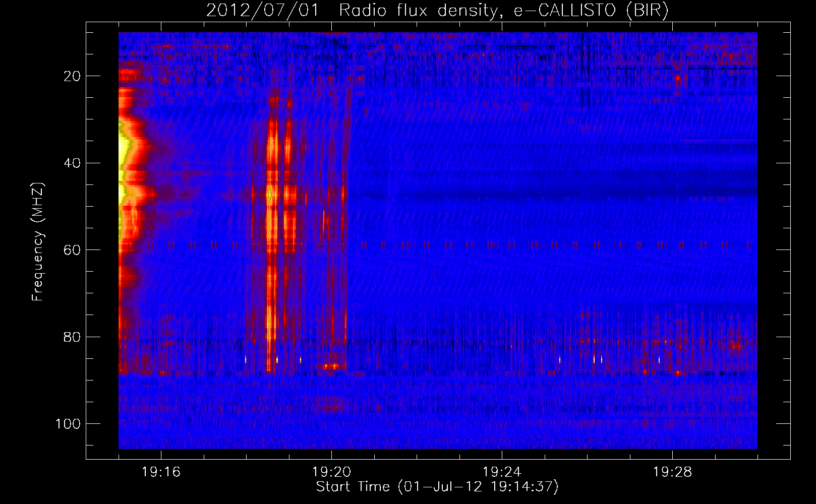
Task: Click the '20' frequency tick label
Action: click(x=73, y=76)
